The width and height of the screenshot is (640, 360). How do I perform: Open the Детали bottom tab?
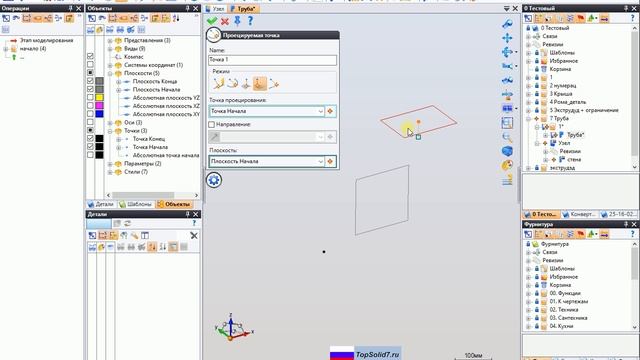101,204
